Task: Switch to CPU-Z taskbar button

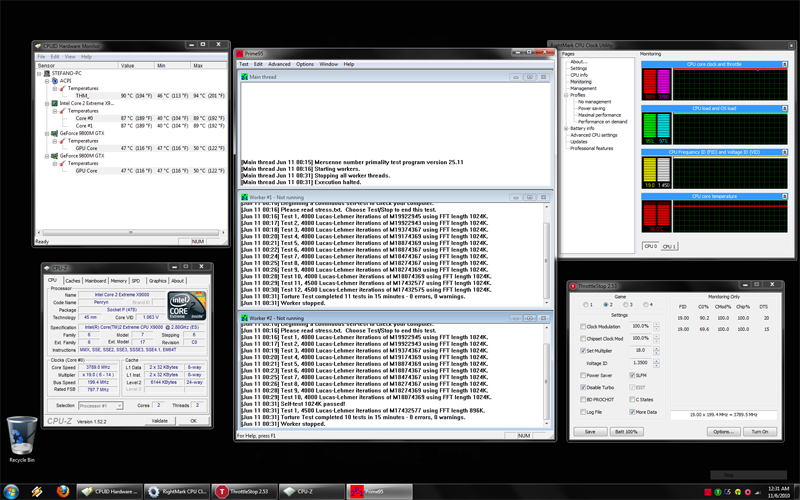Action: (312, 492)
